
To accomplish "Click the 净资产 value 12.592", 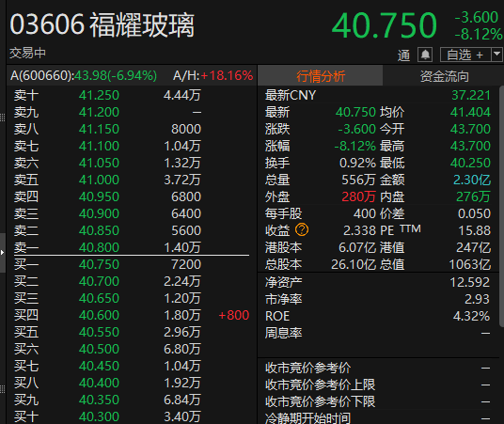I will click(x=469, y=282).
